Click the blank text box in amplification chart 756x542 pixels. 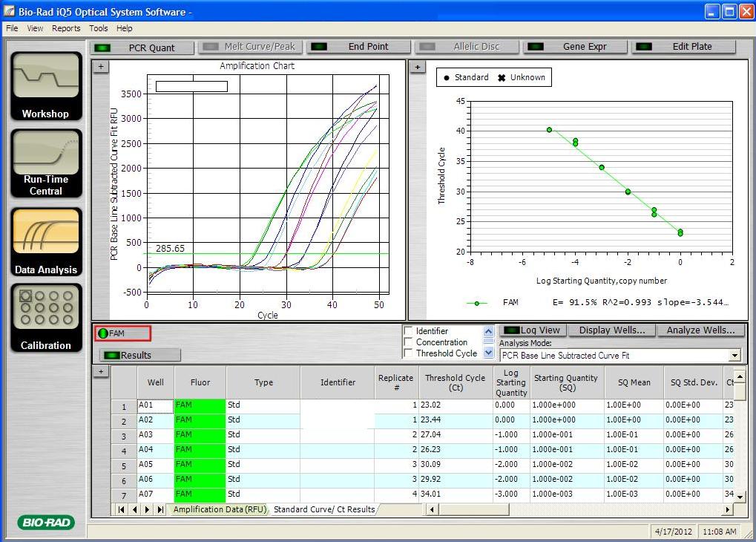[x=191, y=87]
